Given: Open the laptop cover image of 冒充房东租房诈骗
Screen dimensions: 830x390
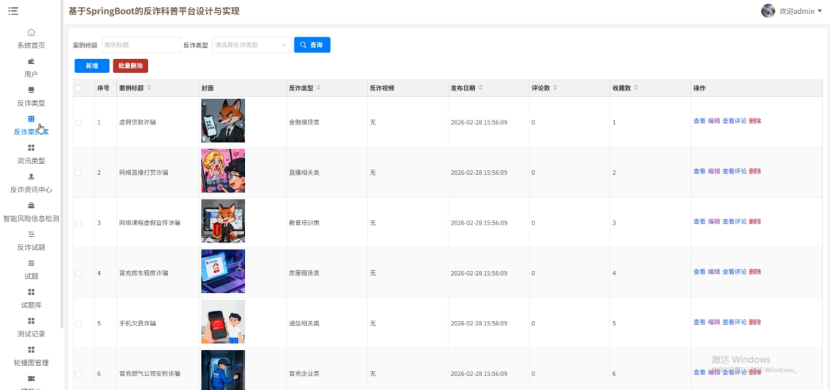Looking at the screenshot, I should (x=223, y=271).
